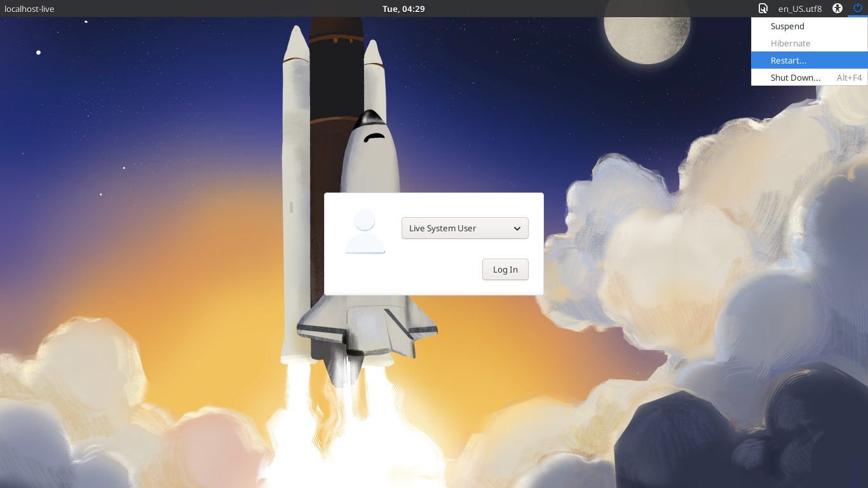Select Restart... in the power menu
The image size is (868, 488).
810,60
